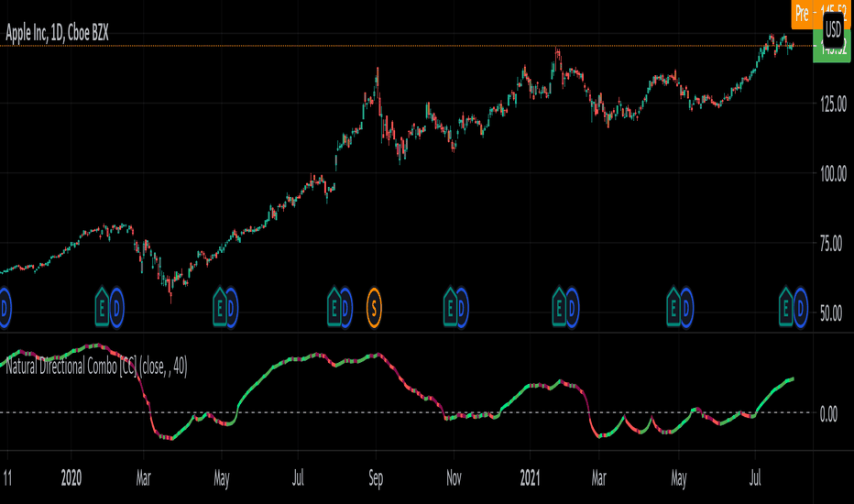Click the dividend D marker in February 2021

[572, 308]
